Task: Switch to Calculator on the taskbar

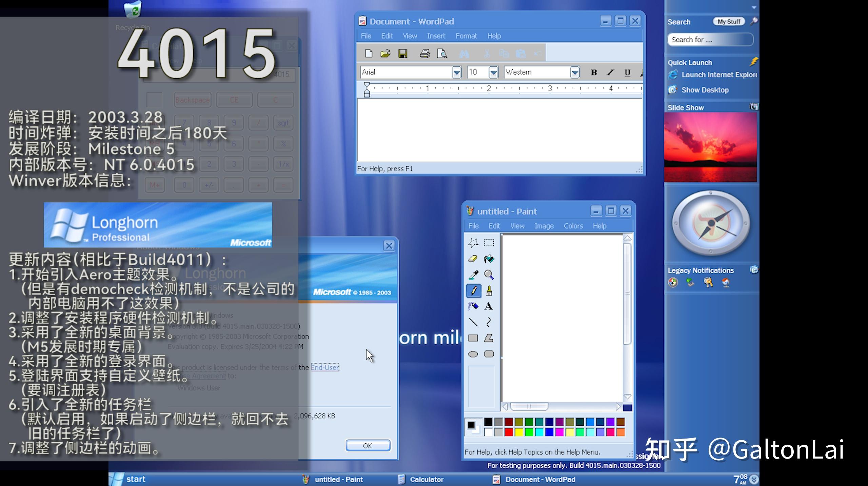Action: pos(420,479)
